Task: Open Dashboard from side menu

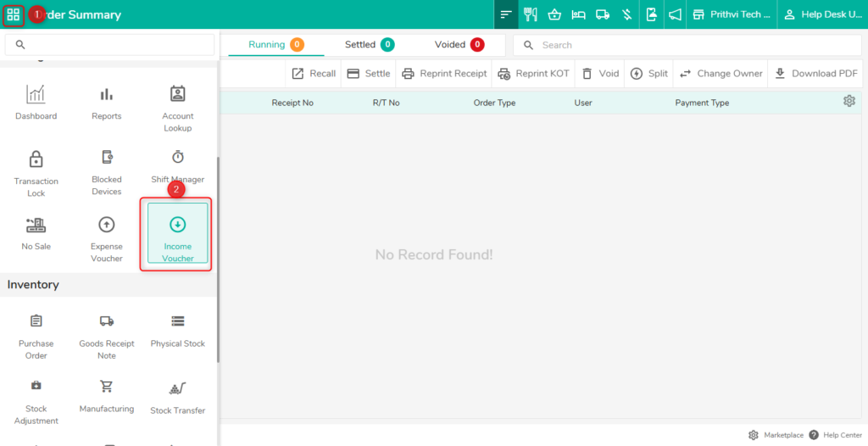Action: pos(36,103)
